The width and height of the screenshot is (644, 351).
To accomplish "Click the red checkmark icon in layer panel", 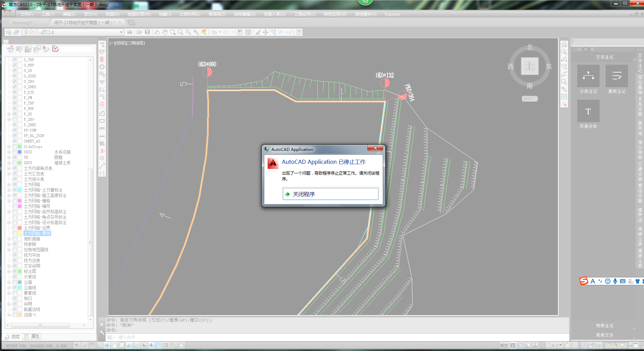I will (x=56, y=49).
